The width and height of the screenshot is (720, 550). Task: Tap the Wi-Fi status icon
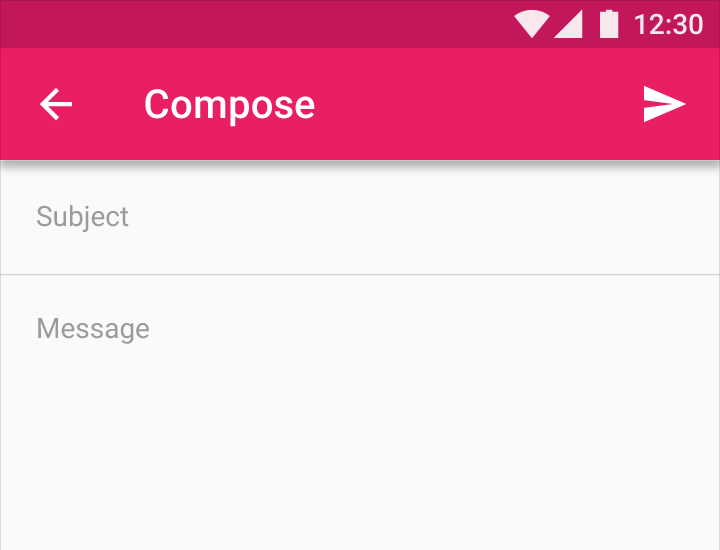[531, 24]
